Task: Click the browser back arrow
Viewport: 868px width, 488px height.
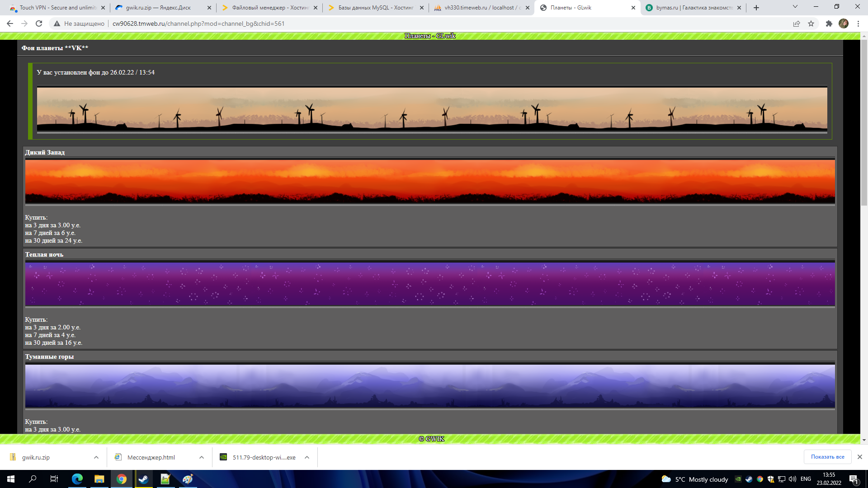Action: (10, 23)
